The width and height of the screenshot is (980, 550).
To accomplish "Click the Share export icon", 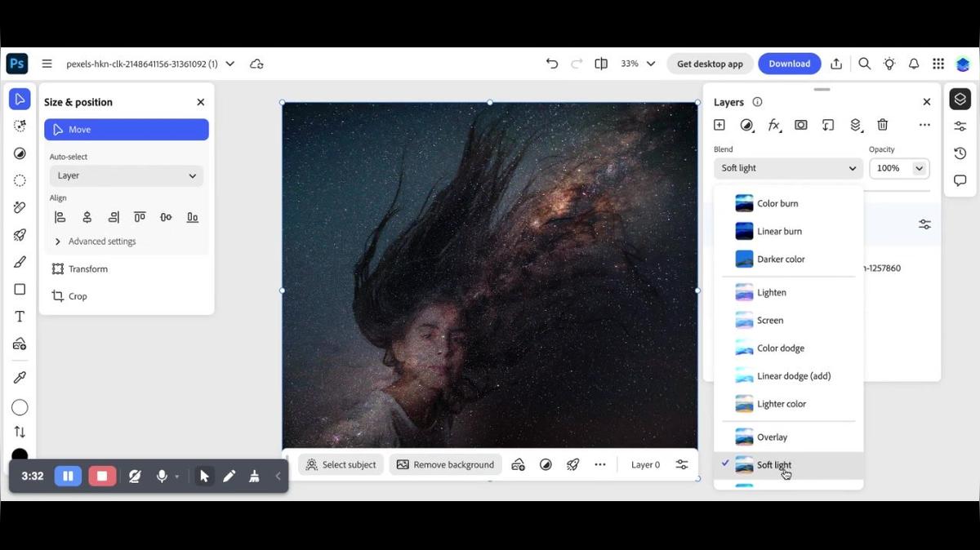I will 836,64.
